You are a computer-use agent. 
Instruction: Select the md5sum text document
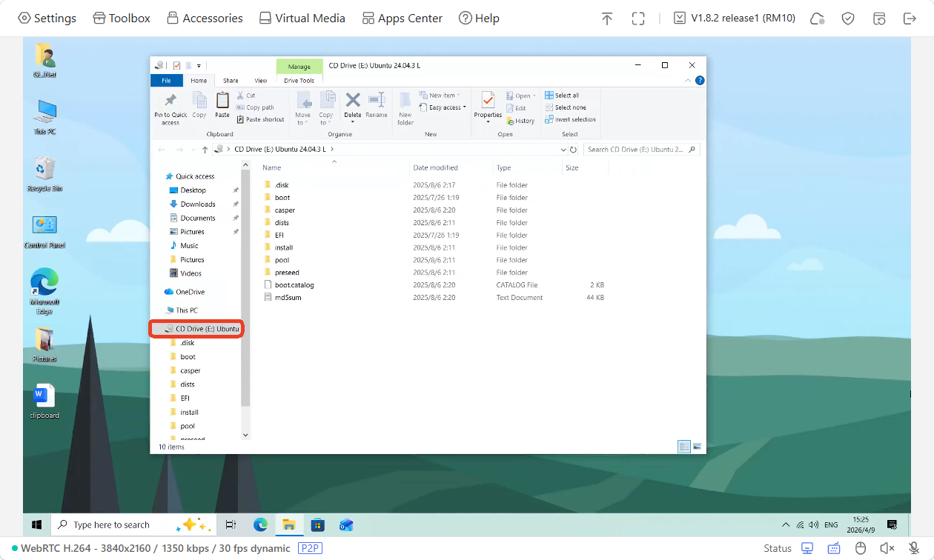point(288,298)
